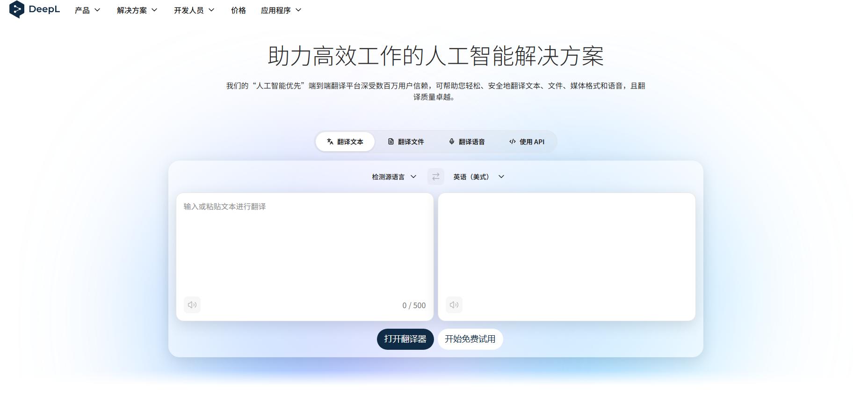Open the 解决方案 navigation menu
Image resolution: width=868 pixels, height=398 pixels.
click(137, 10)
